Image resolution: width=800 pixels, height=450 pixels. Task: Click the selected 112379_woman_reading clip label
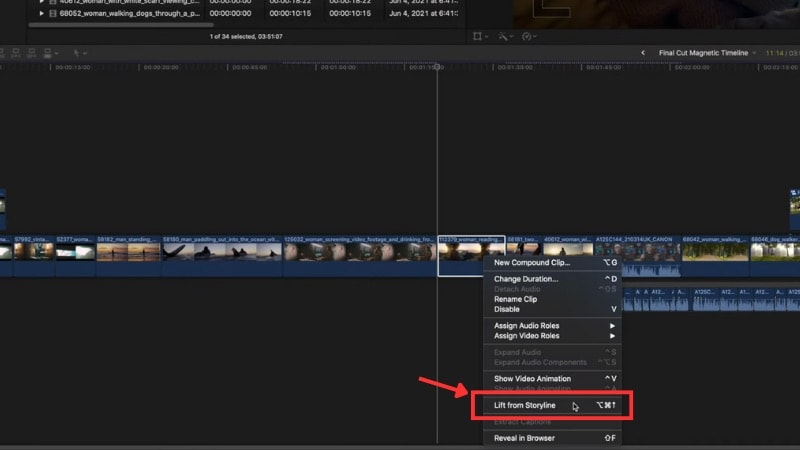point(471,239)
